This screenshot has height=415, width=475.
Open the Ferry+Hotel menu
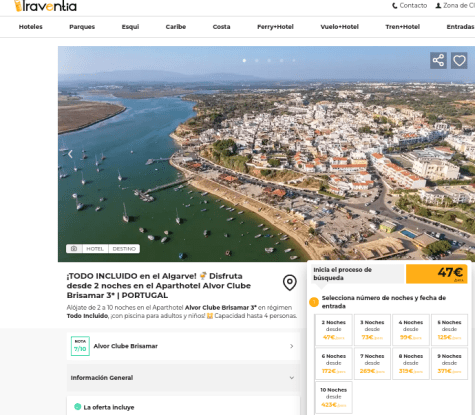(275, 27)
